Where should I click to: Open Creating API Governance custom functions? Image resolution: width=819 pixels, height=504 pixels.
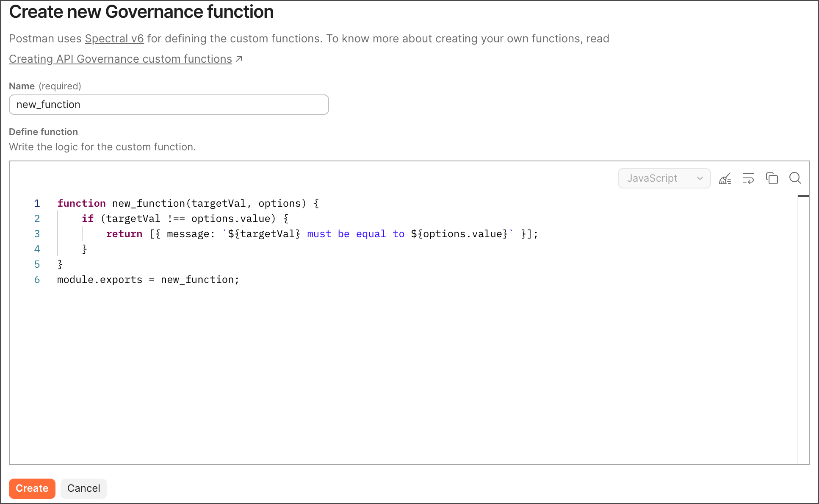[x=120, y=59]
